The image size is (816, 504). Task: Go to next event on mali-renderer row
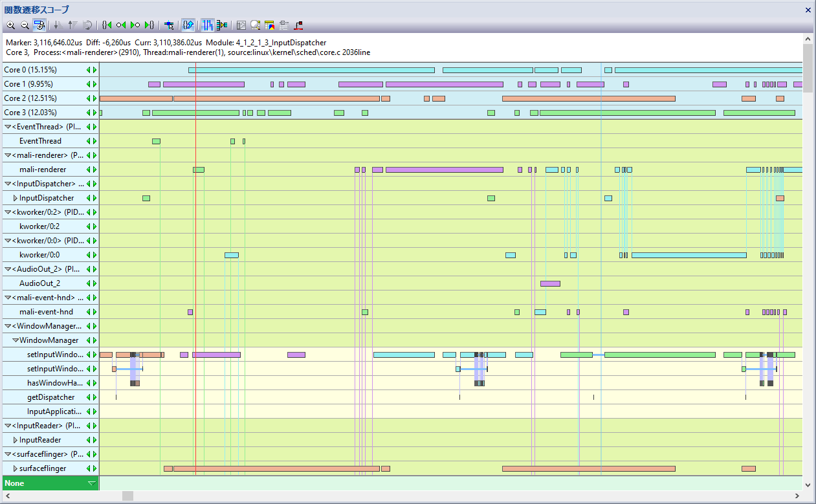94,170
